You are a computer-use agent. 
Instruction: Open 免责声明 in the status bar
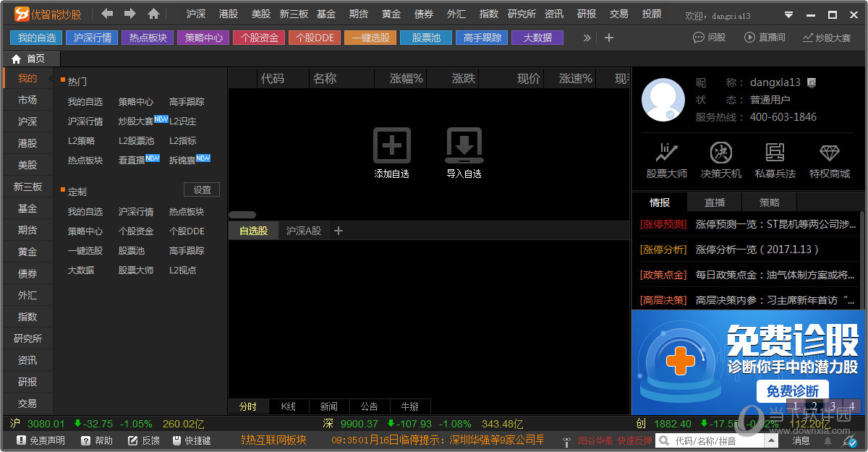(x=41, y=440)
